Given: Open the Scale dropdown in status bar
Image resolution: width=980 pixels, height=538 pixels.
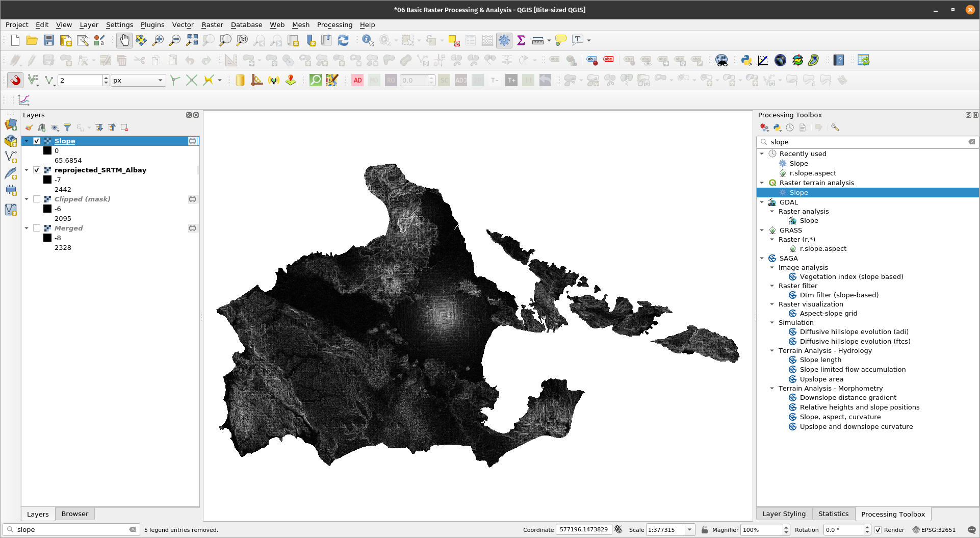Looking at the screenshot, I should point(689,530).
